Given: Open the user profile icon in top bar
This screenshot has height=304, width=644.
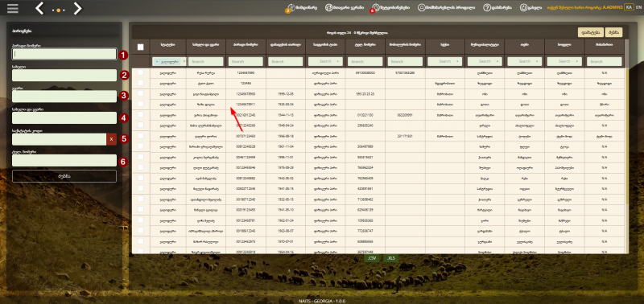Looking at the screenshot, I should point(421,7).
